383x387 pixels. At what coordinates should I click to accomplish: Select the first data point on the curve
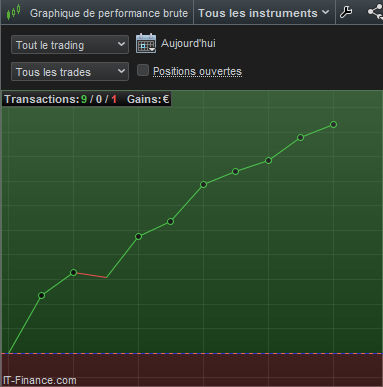point(41,295)
